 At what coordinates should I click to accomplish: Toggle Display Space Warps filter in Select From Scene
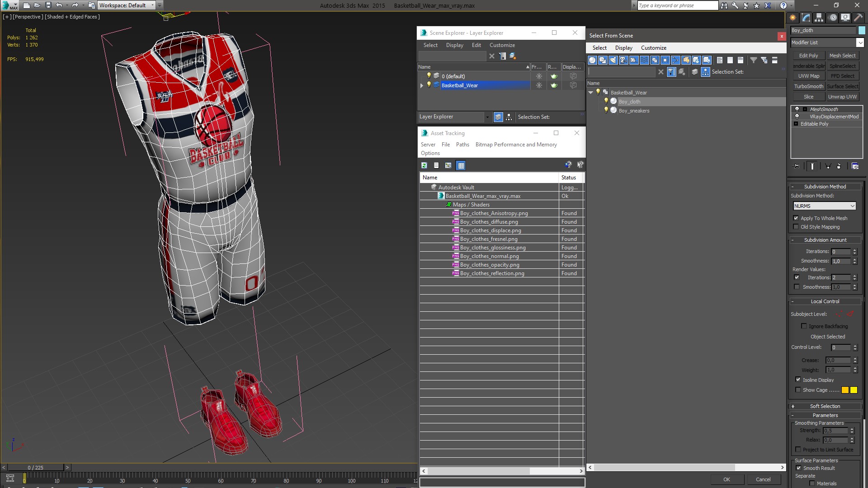[x=644, y=60]
